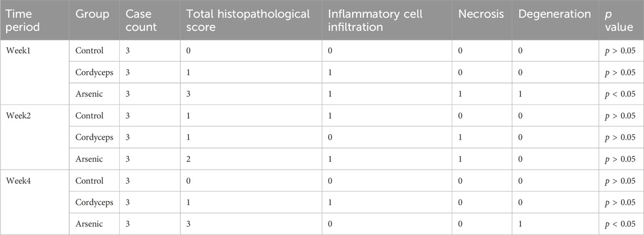
Task: Select the Arsenic group cell in Week1
Action: (89, 94)
